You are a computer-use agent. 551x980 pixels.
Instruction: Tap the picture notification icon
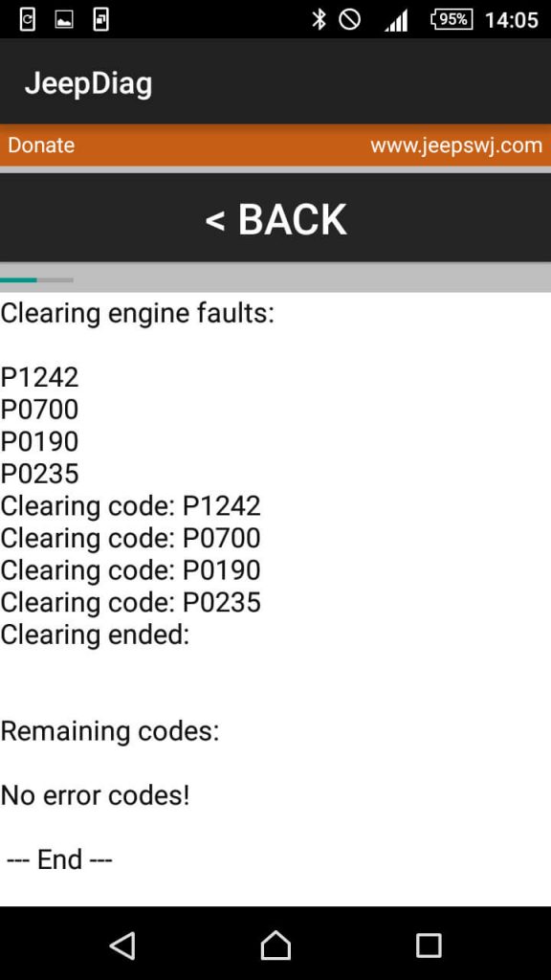coord(64,17)
